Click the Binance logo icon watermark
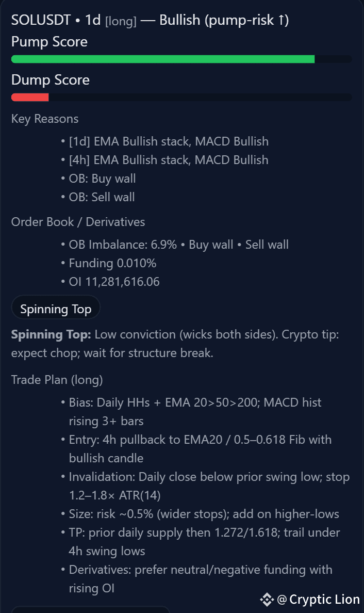 click(267, 599)
